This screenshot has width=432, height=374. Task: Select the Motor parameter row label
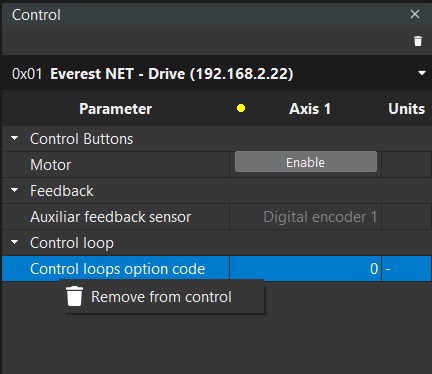click(x=51, y=165)
